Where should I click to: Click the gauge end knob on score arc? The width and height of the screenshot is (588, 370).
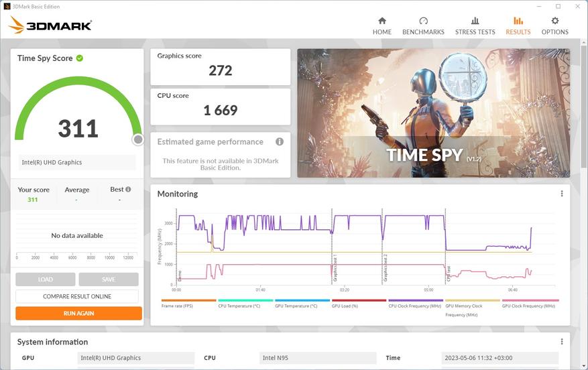tap(138, 139)
